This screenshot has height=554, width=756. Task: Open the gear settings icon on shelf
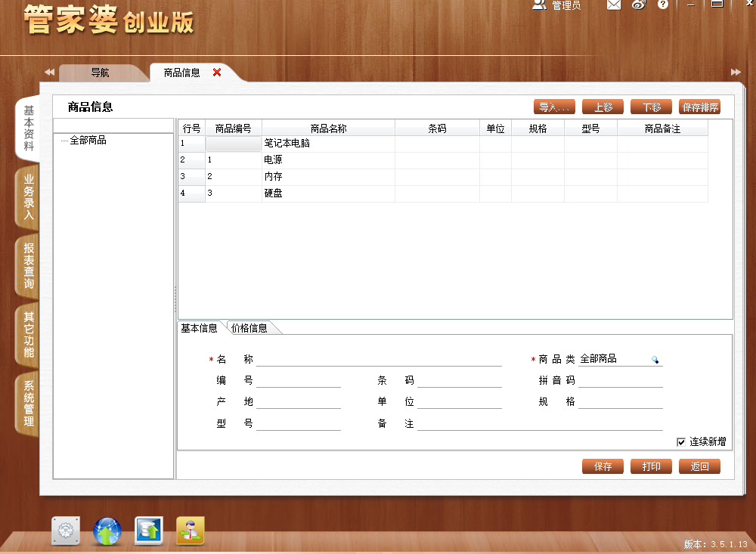(66, 531)
